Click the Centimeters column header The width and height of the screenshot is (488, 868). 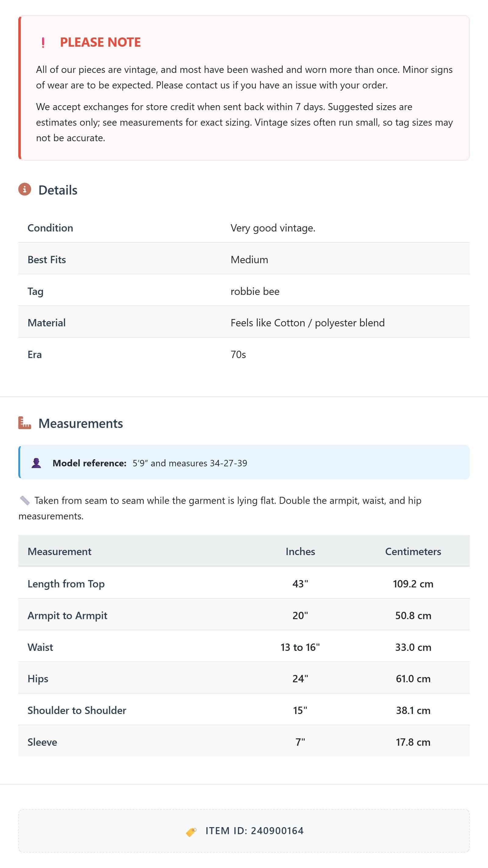[x=413, y=551]
